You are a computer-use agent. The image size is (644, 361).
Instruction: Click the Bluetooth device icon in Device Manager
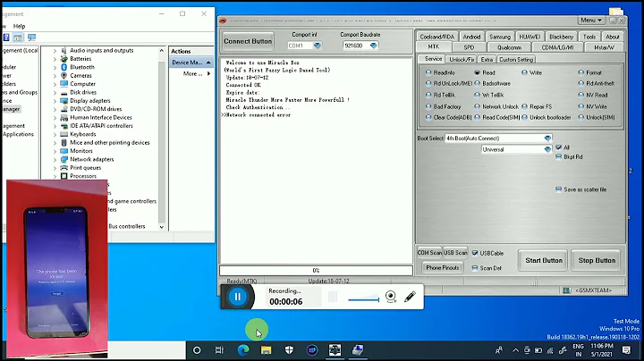64,67
